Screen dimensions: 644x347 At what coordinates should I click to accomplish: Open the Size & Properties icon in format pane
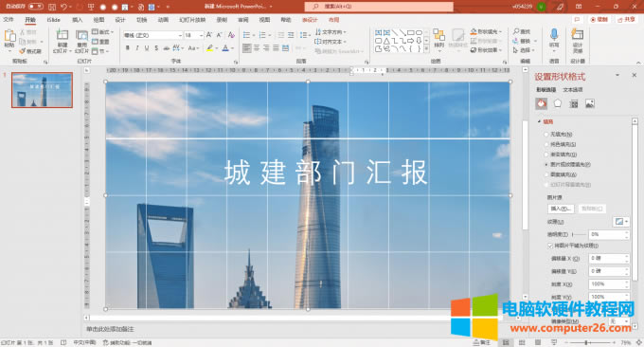(x=574, y=103)
